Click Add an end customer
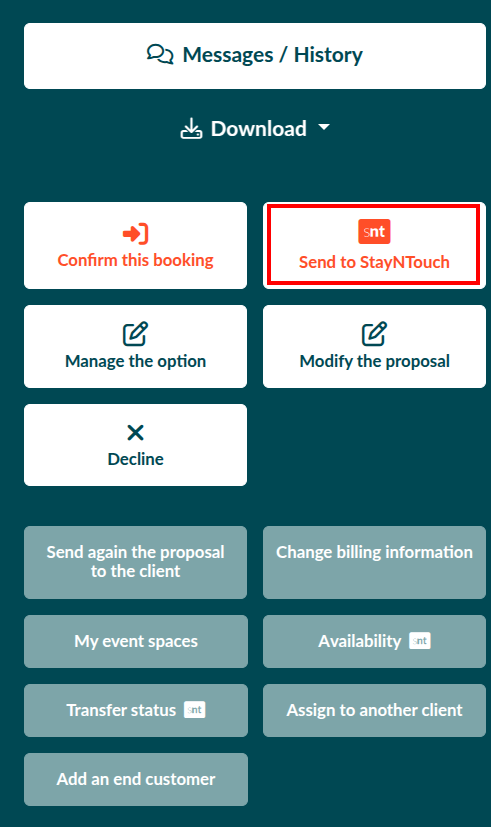491x827 pixels. click(136, 780)
